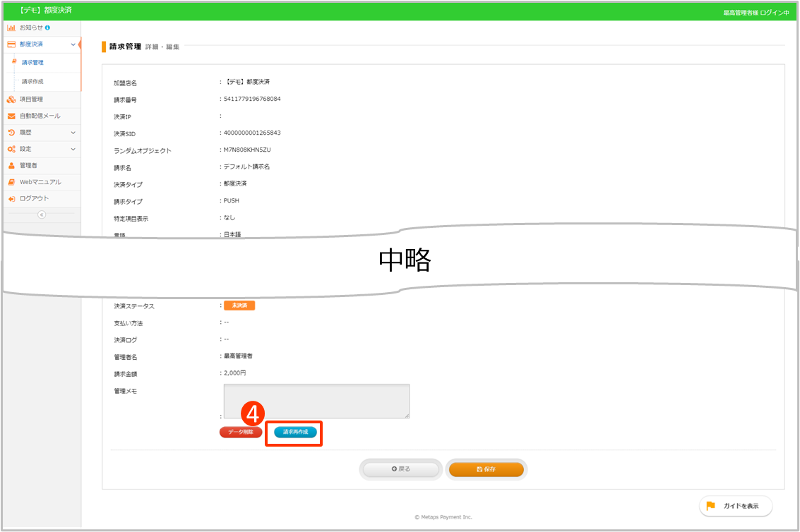Click the 都度決済 credit card icon
Screen dimensions: 800x532
tap(11, 44)
